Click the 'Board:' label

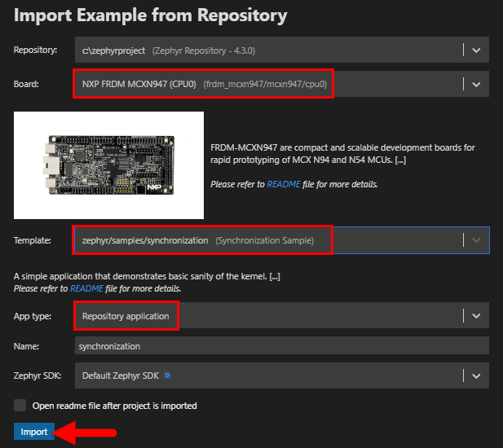tap(26, 84)
